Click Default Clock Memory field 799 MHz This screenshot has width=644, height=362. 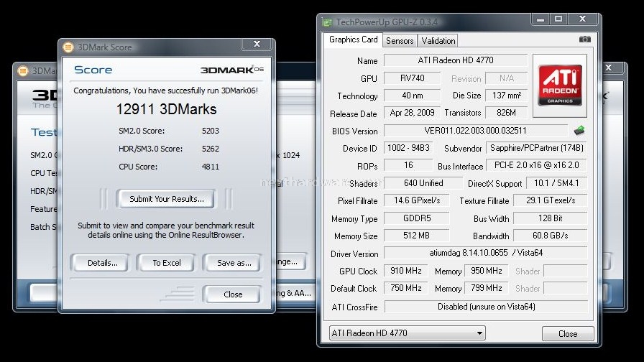pos(487,288)
